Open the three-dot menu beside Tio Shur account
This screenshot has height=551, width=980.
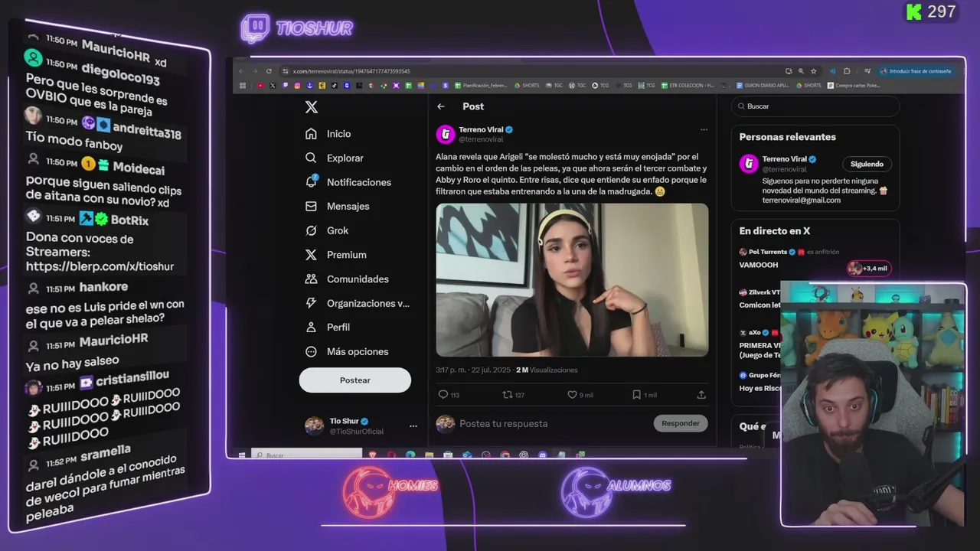tap(413, 426)
